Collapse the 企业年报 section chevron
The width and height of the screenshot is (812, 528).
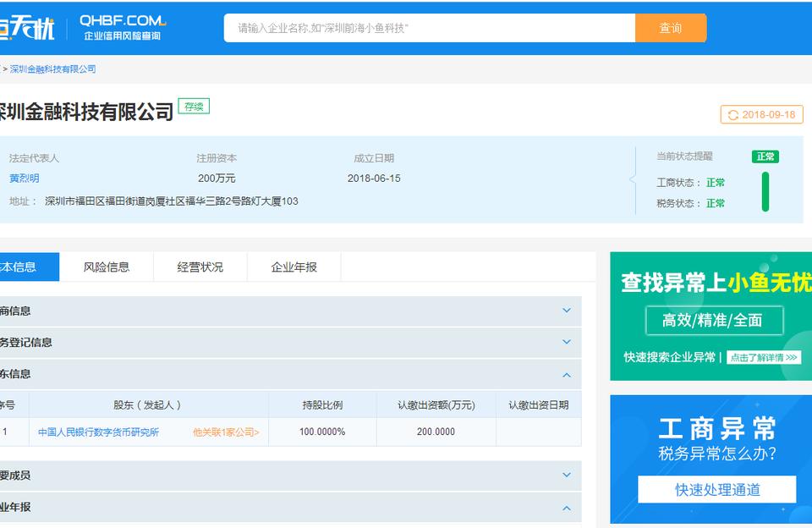(566, 507)
